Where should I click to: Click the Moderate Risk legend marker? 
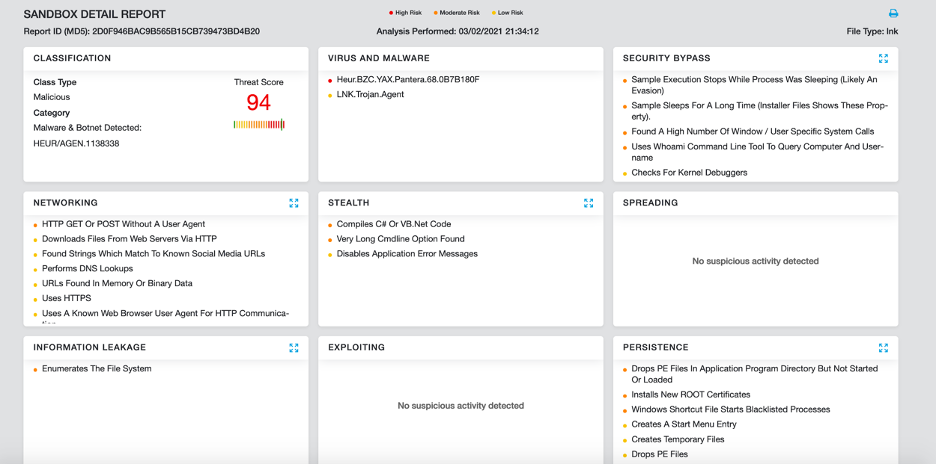pos(436,13)
